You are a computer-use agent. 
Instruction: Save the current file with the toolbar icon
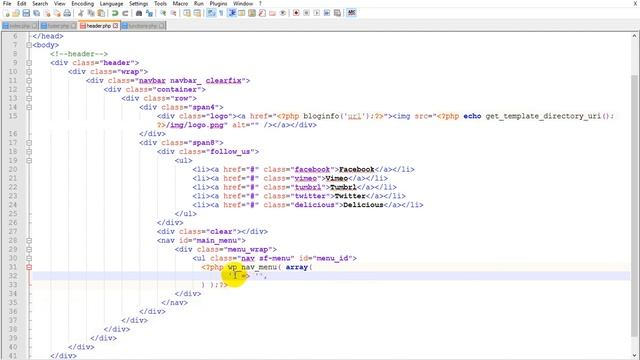point(26,13)
